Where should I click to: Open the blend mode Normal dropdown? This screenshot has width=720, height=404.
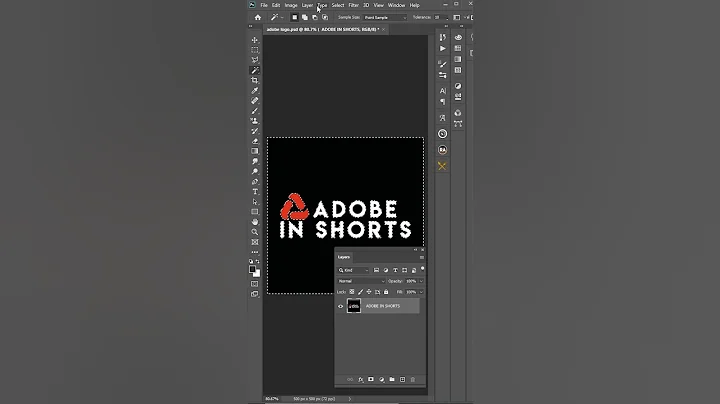pos(361,281)
